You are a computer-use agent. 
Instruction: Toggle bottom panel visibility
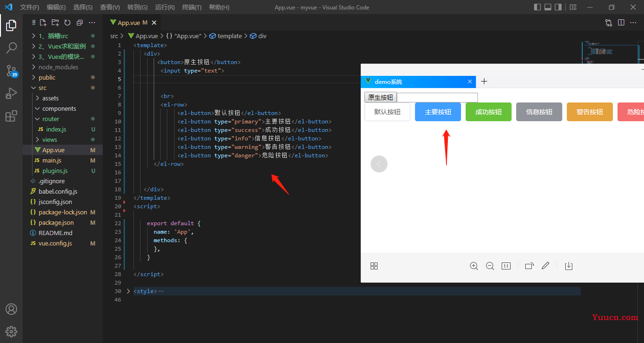point(548,7)
